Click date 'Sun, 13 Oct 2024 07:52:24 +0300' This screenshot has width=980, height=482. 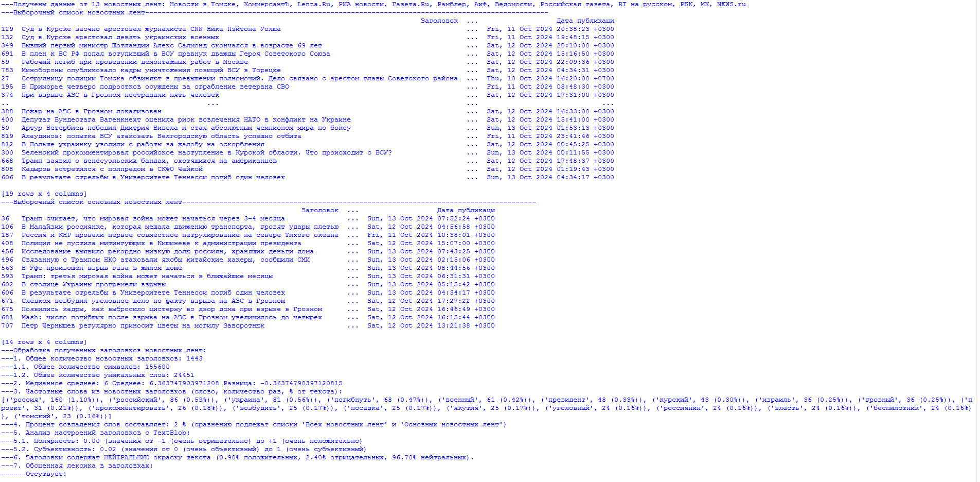(431, 218)
